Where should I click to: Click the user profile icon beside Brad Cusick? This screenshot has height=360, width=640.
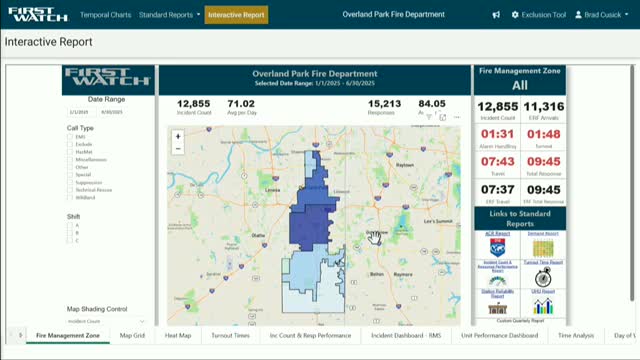point(578,15)
